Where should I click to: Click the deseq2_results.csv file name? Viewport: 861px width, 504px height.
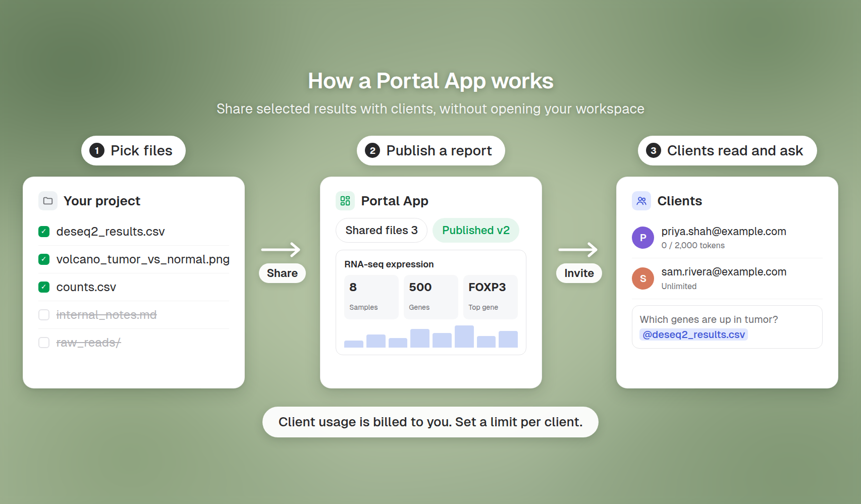click(x=111, y=232)
